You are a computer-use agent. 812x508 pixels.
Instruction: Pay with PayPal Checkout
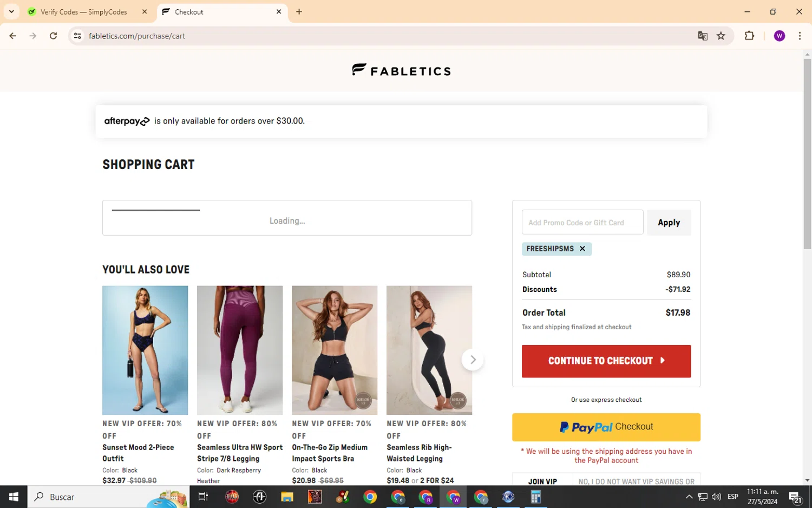pos(606,427)
